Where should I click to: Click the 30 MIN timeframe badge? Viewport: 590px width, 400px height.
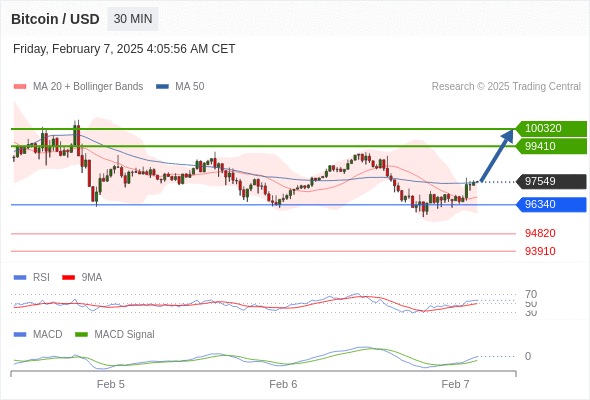133,19
